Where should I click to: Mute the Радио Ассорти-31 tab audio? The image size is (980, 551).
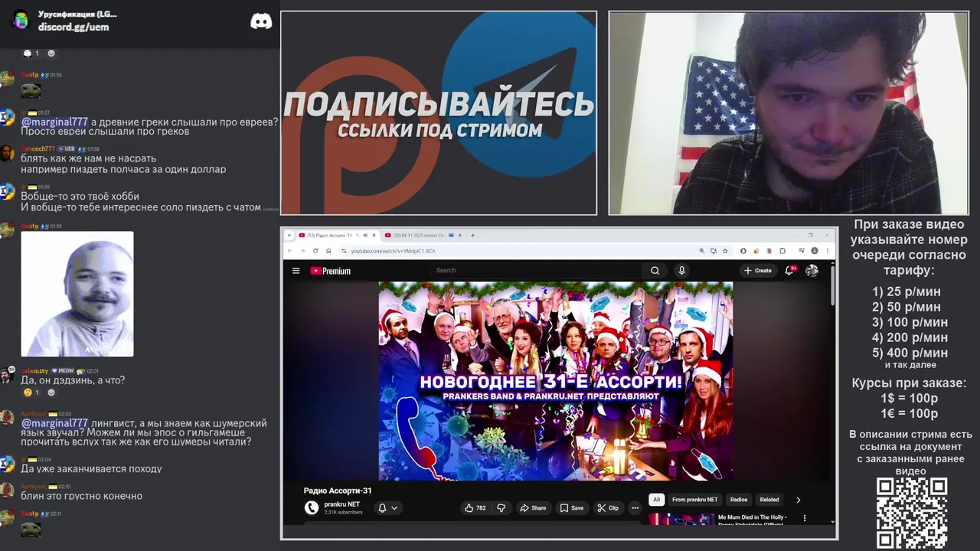point(365,235)
